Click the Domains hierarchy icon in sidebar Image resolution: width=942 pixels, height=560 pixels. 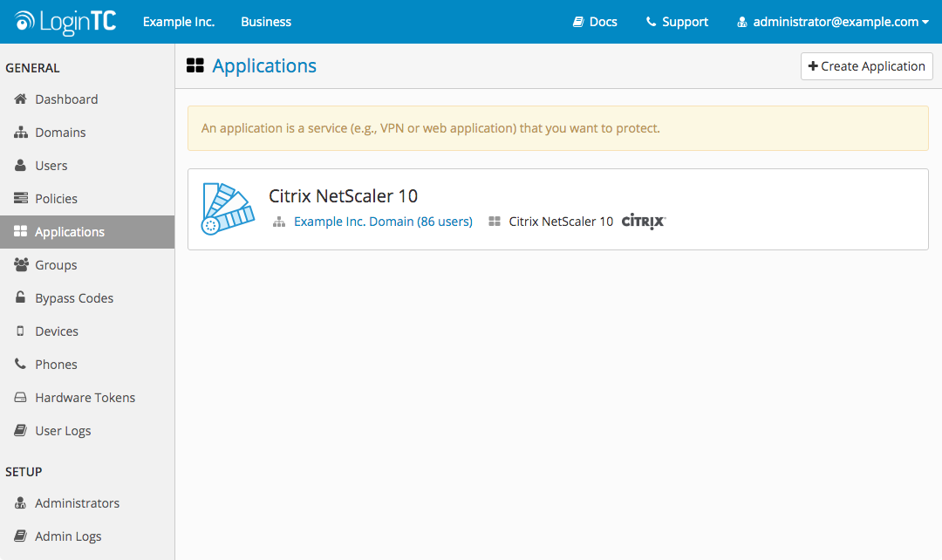pos(20,133)
